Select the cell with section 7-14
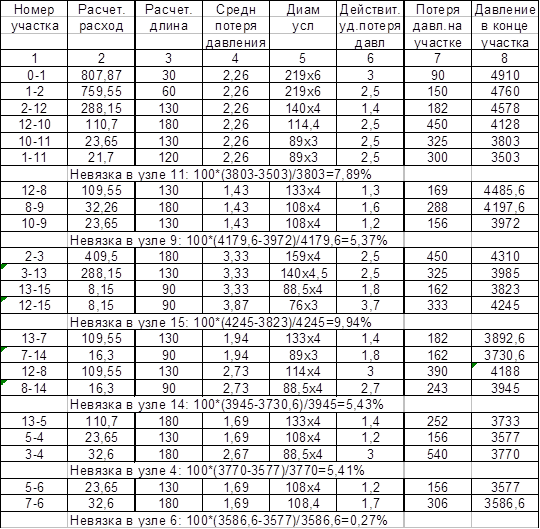 pos(34,355)
